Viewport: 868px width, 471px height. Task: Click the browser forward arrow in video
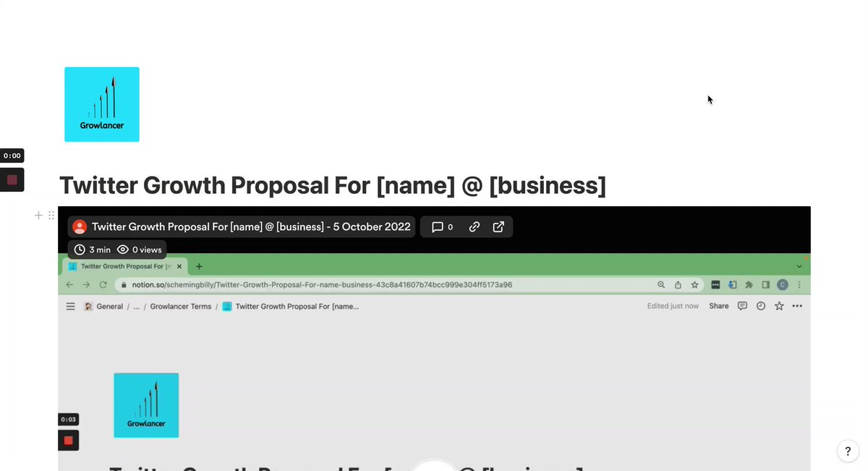click(x=86, y=285)
